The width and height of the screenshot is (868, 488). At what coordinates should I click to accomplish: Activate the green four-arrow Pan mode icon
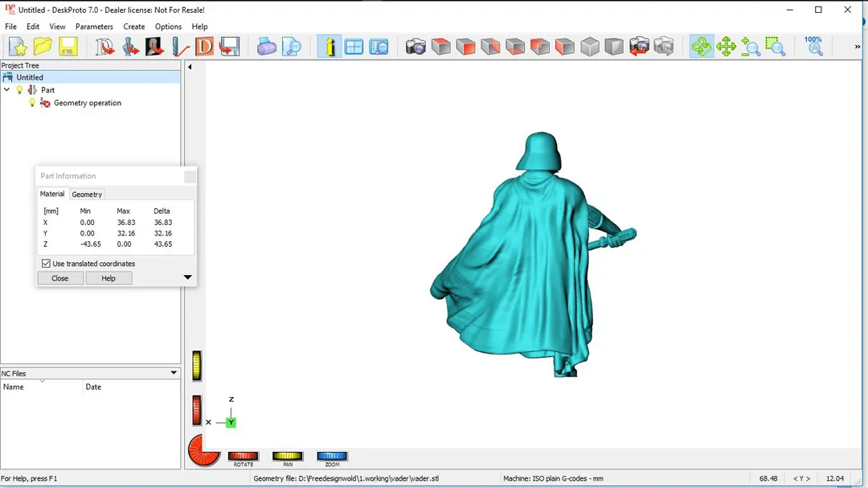click(726, 47)
